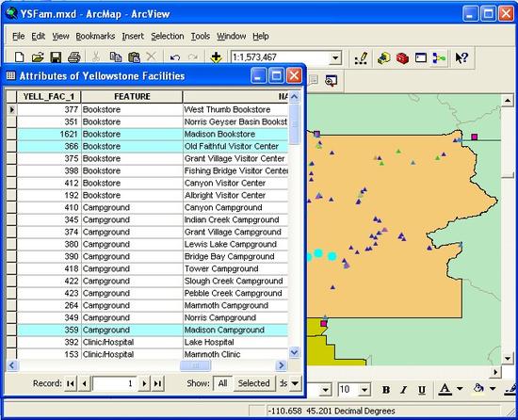The width and height of the screenshot is (518, 420).
Task: Open the ModelBuilder icon
Action: pos(439,58)
